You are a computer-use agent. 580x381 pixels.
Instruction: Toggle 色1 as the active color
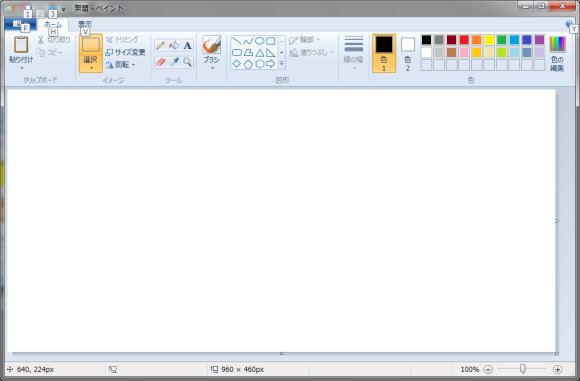pyautogui.click(x=384, y=53)
